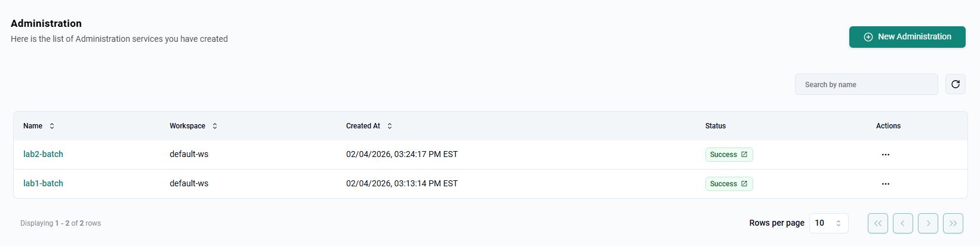980x246 pixels.
Task: Sort table by Name column
Action: (x=52, y=126)
